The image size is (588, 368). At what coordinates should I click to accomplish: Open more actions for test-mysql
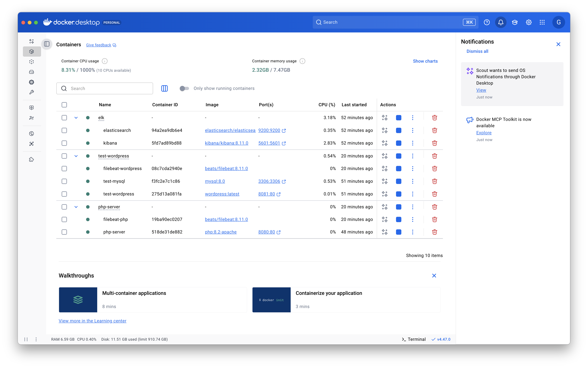point(413,181)
